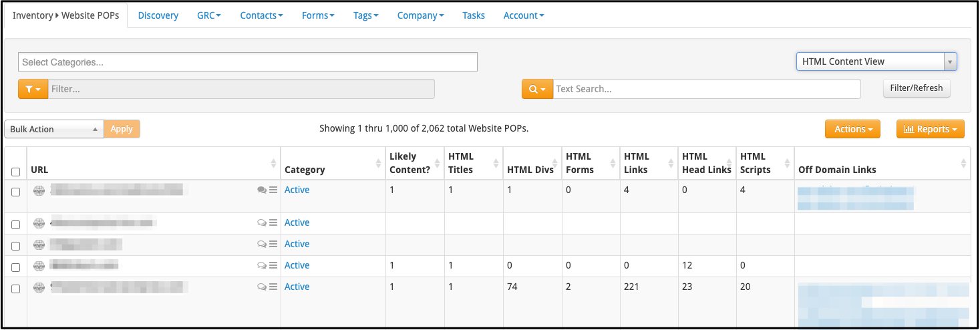
Task: Sort table by URL column arrows
Action: (273, 164)
